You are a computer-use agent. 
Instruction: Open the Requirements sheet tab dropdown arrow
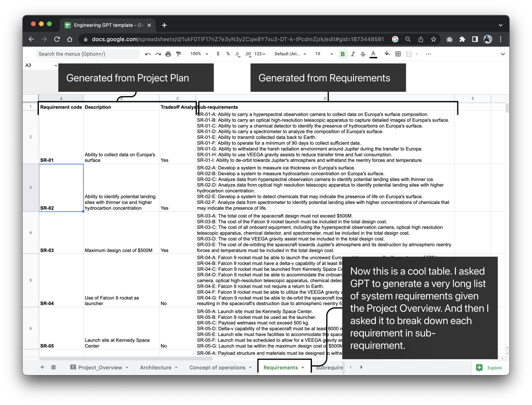click(x=303, y=367)
